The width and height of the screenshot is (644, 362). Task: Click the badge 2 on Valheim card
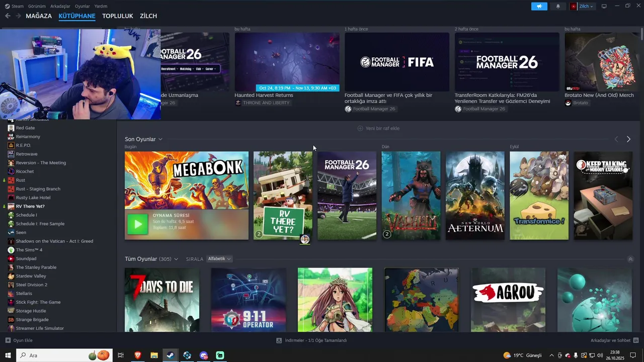click(387, 234)
